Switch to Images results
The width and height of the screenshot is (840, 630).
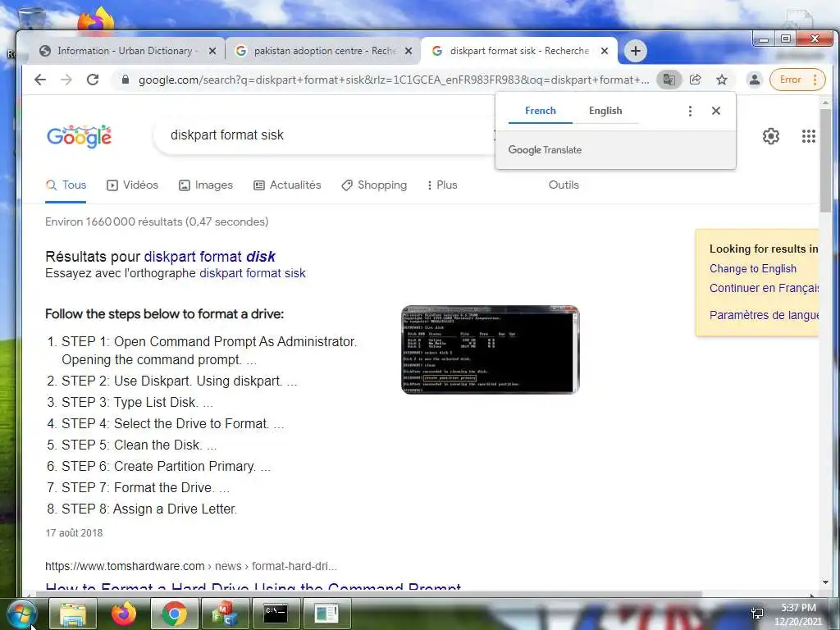pyautogui.click(x=206, y=185)
